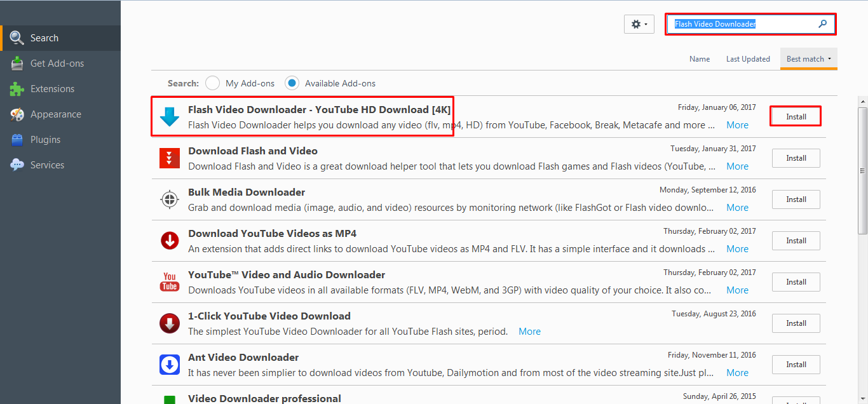
Task: Click the Download Flash and Video red icon
Action: [170, 158]
